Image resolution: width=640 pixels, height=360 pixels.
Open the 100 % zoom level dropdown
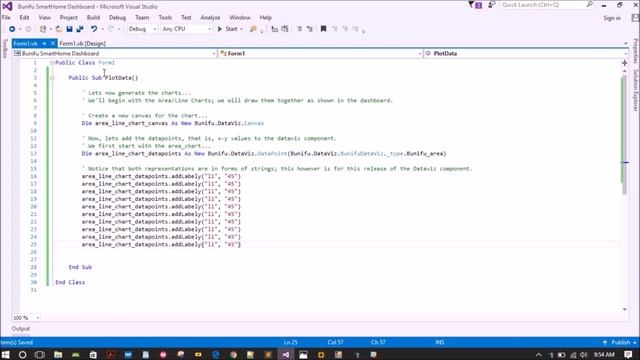(26, 318)
